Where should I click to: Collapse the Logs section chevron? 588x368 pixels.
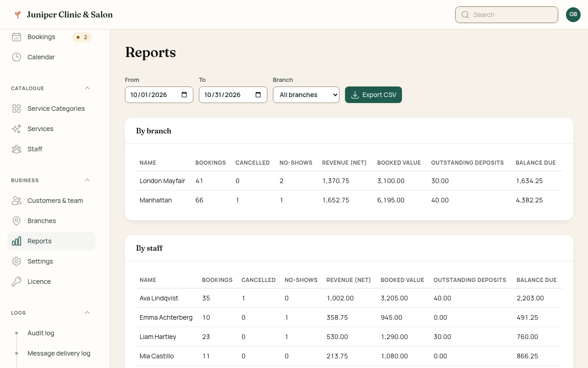click(87, 313)
